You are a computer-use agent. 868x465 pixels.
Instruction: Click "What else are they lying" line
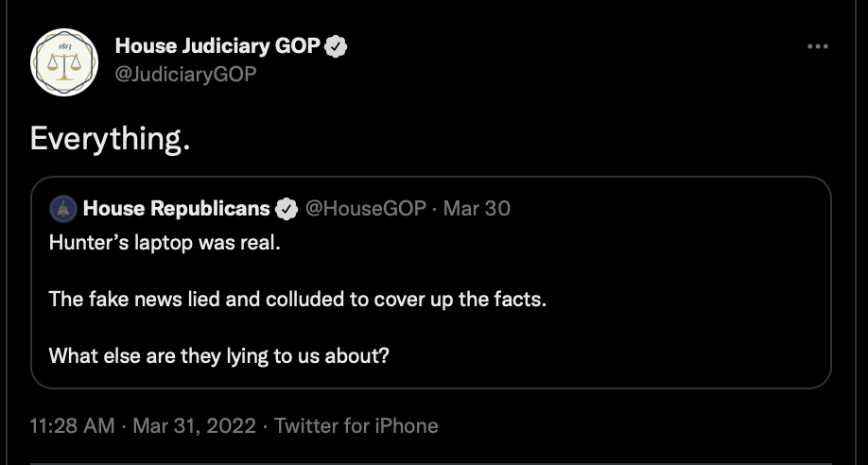[x=218, y=355]
